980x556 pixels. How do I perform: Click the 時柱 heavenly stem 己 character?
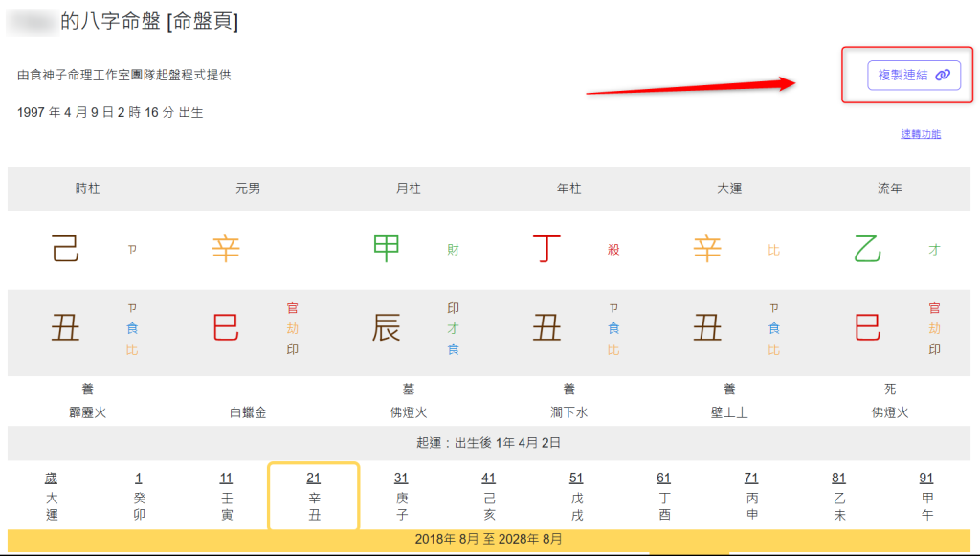(x=65, y=250)
